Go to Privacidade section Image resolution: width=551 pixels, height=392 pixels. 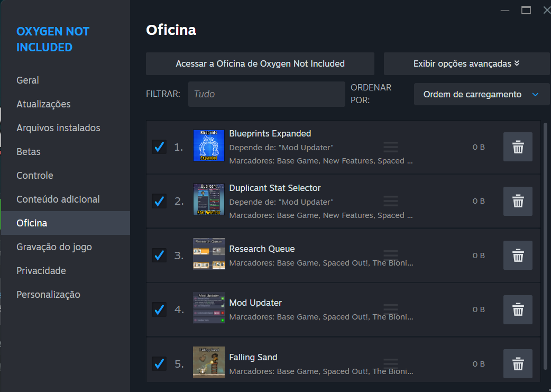(65, 271)
